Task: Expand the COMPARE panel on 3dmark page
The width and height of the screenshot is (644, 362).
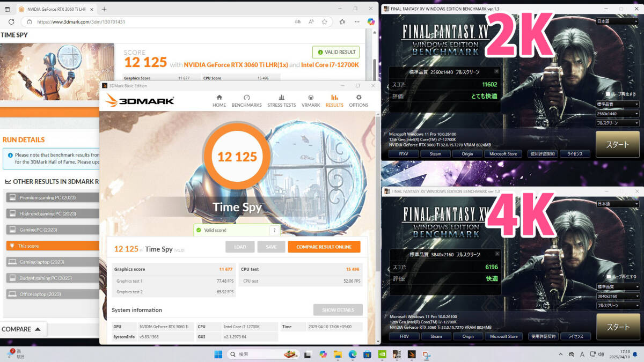Action: click(x=23, y=329)
